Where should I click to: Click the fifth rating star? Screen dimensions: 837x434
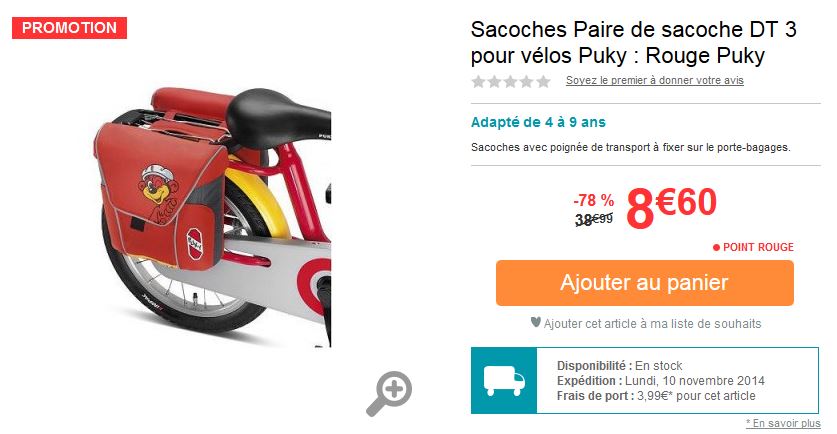tap(543, 81)
